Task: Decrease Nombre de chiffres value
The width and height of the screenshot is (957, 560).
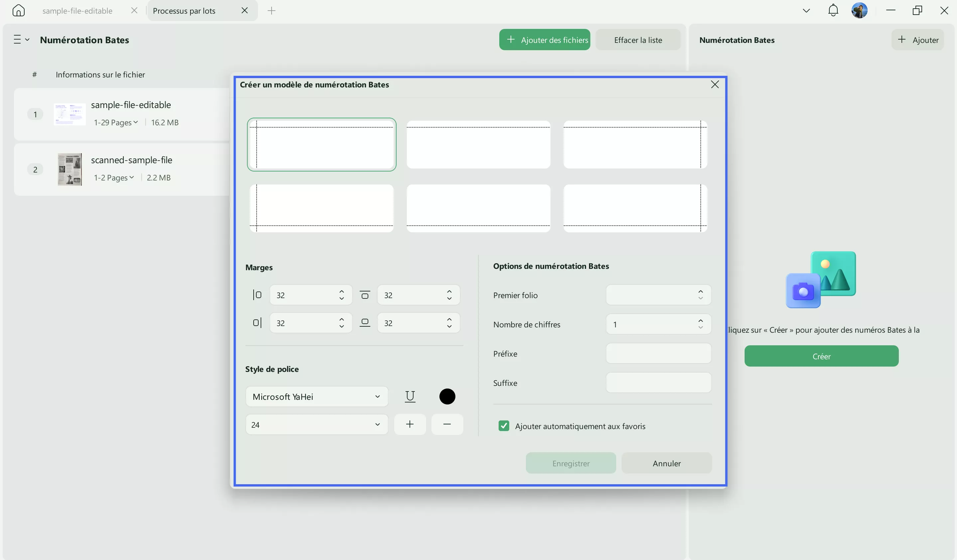Action: (x=700, y=328)
